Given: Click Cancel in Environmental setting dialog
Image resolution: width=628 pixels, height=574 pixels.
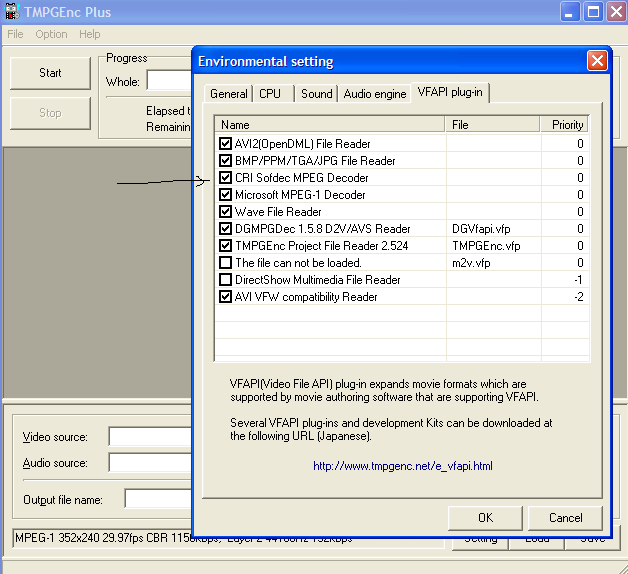Looking at the screenshot, I should [x=566, y=518].
